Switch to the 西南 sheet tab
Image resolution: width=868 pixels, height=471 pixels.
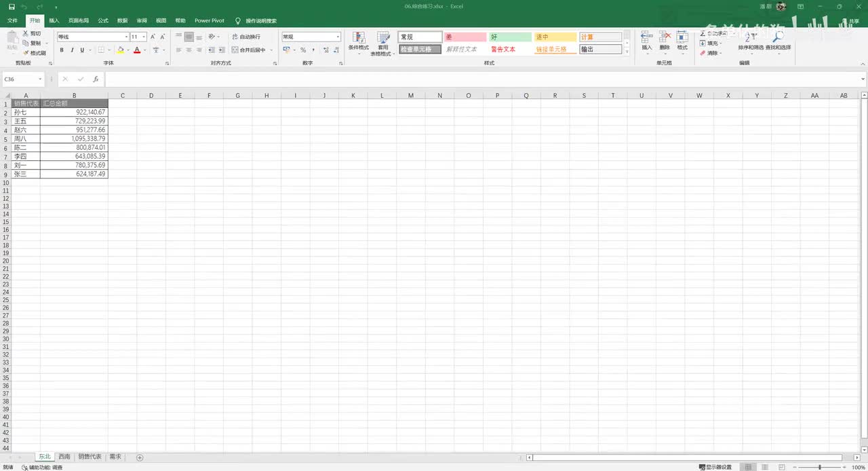pyautogui.click(x=64, y=457)
